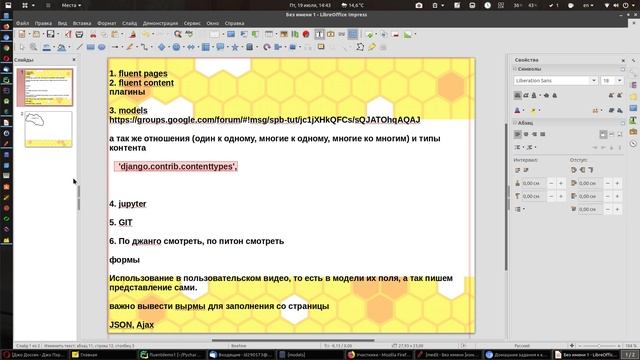Select the Flowchart shapes tool
Viewport: 640px width, 360px height.
(x=206, y=47)
